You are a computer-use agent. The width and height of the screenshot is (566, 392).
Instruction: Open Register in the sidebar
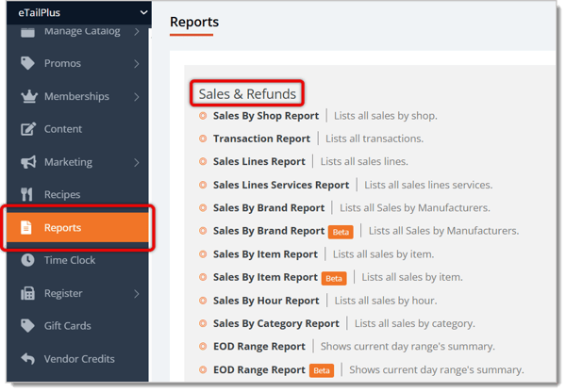pyautogui.click(x=77, y=293)
